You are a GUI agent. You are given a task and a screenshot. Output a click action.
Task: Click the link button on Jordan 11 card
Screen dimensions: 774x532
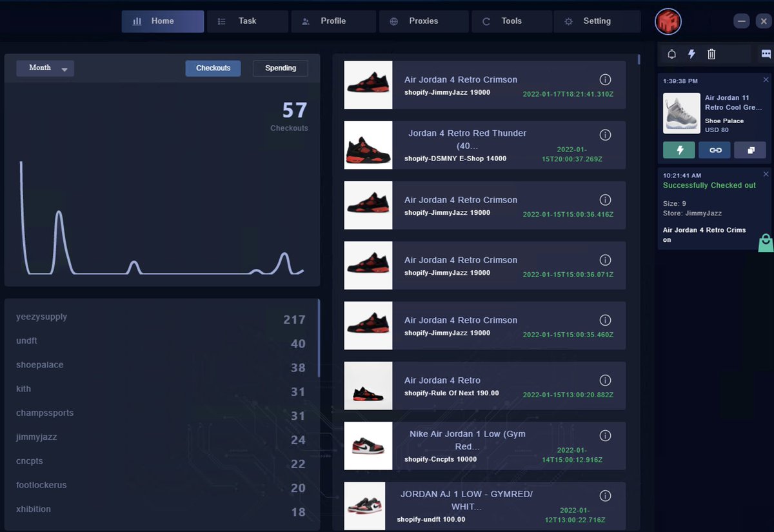click(x=715, y=150)
